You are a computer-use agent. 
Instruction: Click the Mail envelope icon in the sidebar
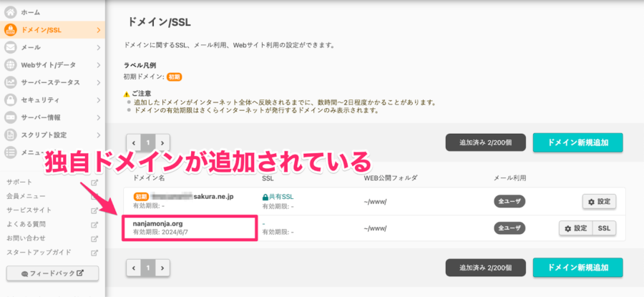coord(10,47)
